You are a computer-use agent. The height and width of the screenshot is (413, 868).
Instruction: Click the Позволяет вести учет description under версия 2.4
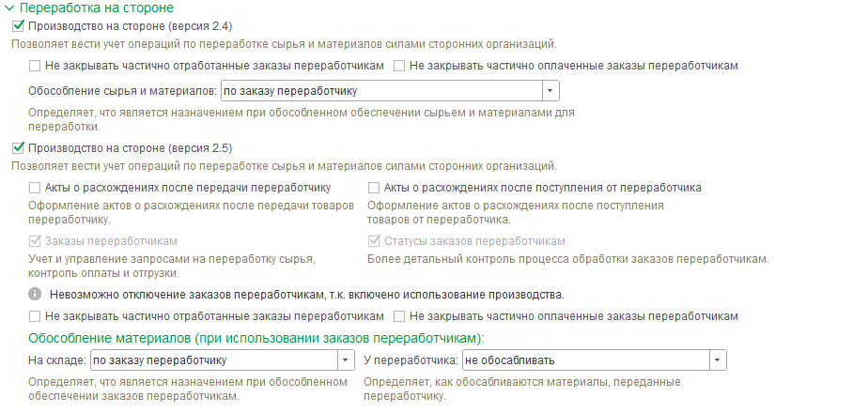pyautogui.click(x=284, y=44)
